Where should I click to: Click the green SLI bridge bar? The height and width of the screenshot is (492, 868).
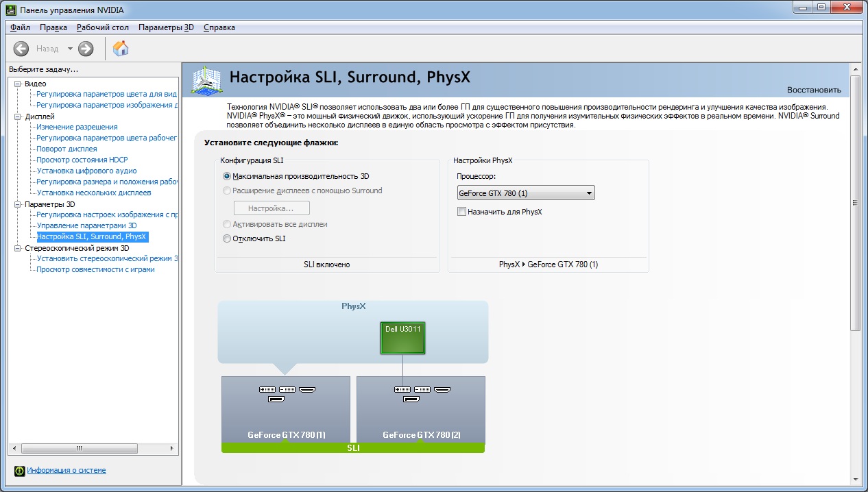[x=353, y=448]
